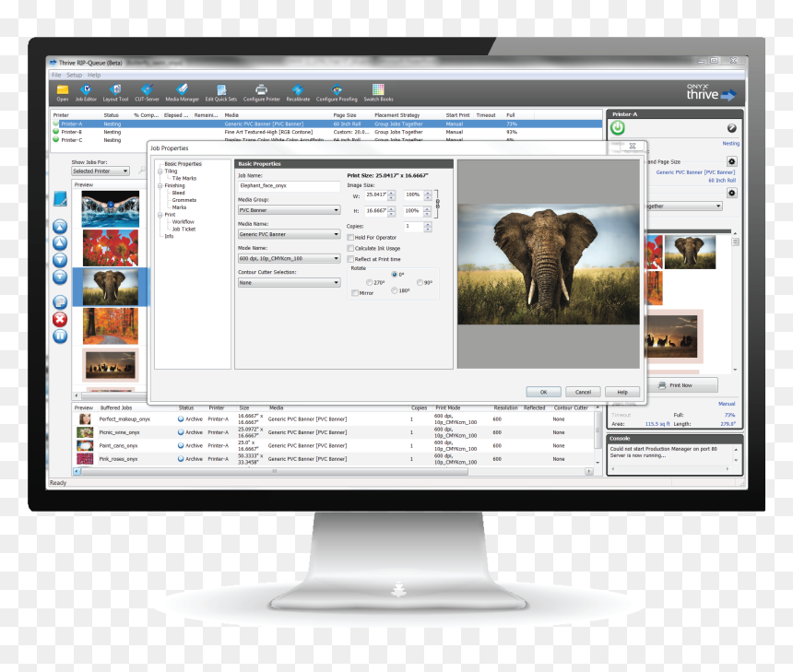
Task: Open Contour Cutter Selection dropdown
Action: (289, 283)
